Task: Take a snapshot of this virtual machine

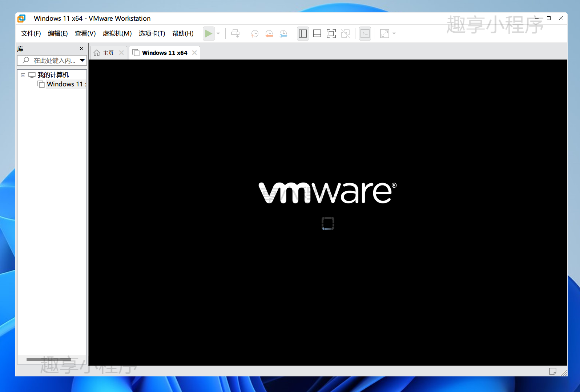Action: pos(255,34)
